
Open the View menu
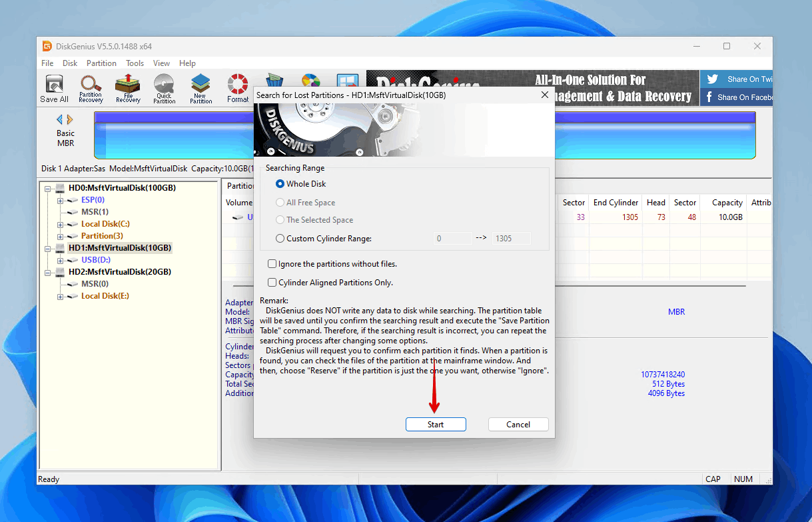coord(161,63)
